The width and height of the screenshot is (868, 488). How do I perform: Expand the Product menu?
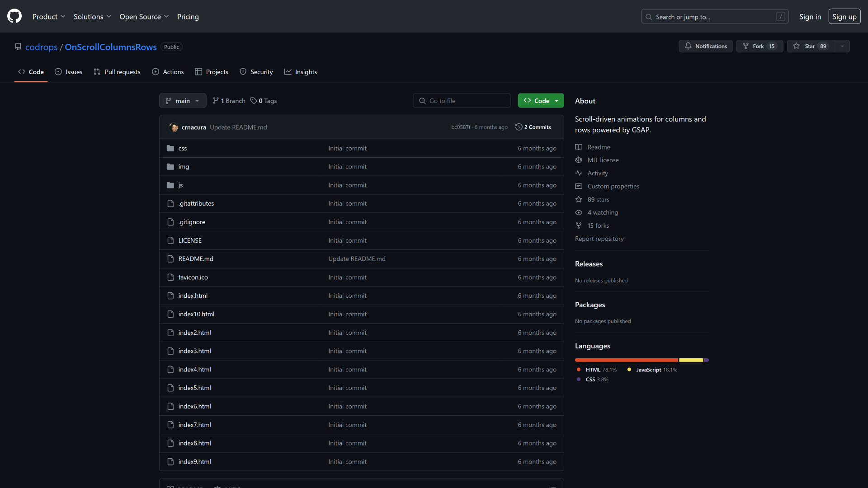point(49,17)
